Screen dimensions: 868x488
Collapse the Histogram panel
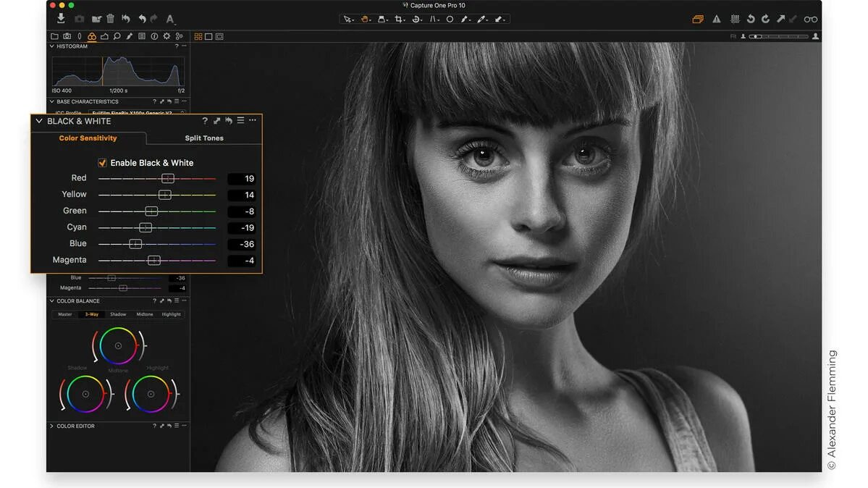(52, 46)
